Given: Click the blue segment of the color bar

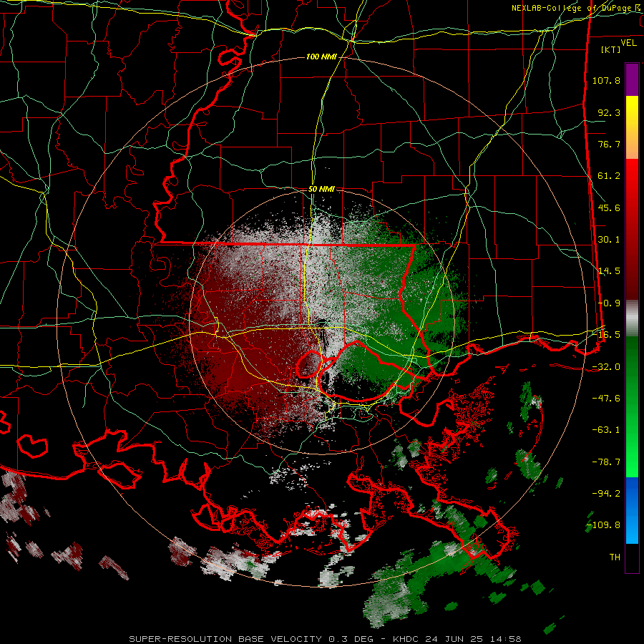Looking at the screenshot, I should 632,510.
